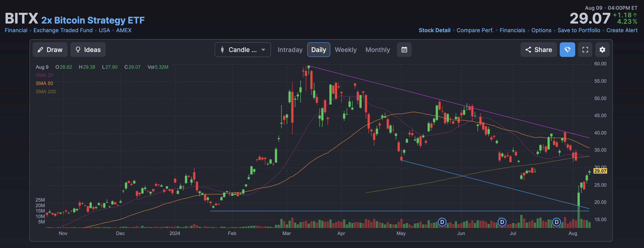This screenshot has height=248, width=644.
Task: Click the blue diamond premium icon
Action: click(x=567, y=50)
